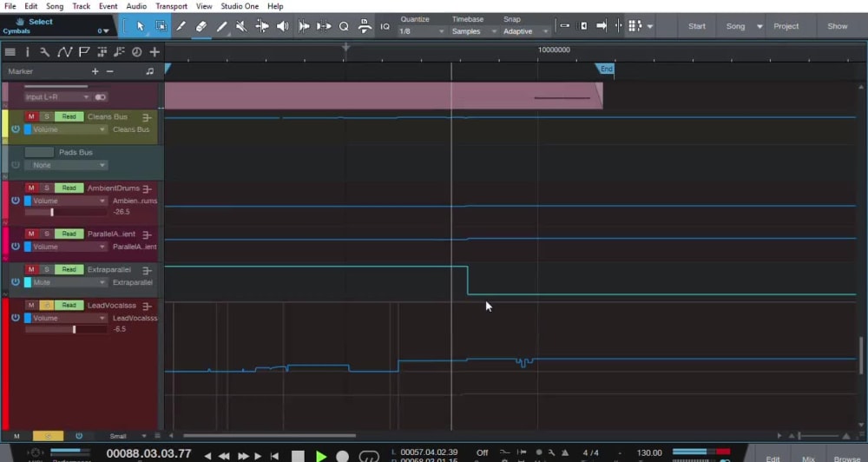Screen dimensions: 868x462
Task: Show automation curve icon
Action: click(65, 52)
